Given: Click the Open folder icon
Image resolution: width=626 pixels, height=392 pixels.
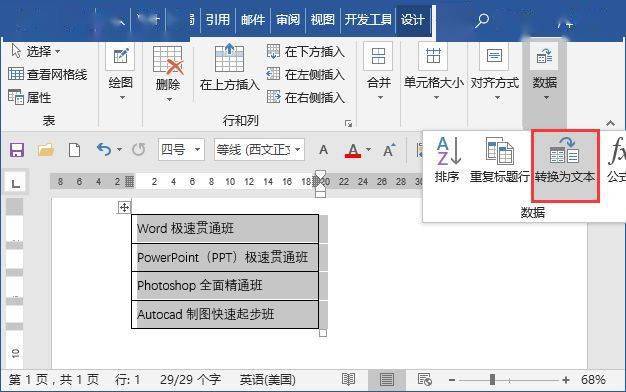Looking at the screenshot, I should pyautogui.click(x=46, y=150).
